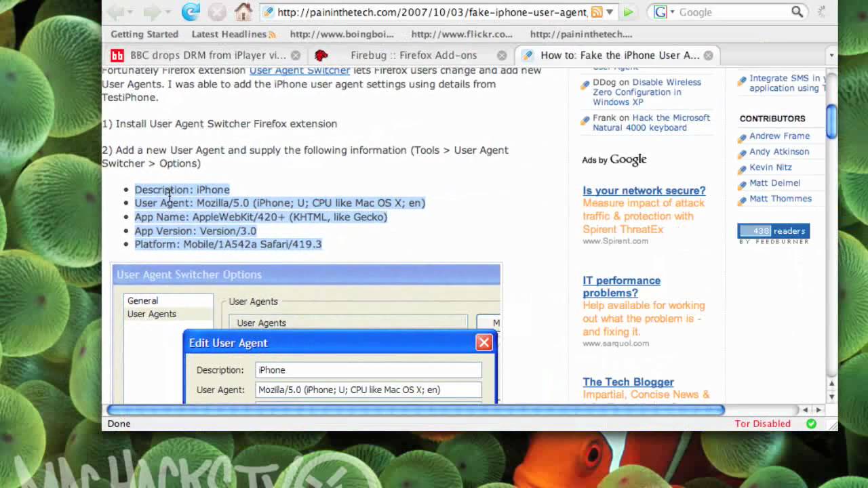Click the horizontal scrollbar left arrow
Screen dimensions: 868x488
click(x=805, y=410)
